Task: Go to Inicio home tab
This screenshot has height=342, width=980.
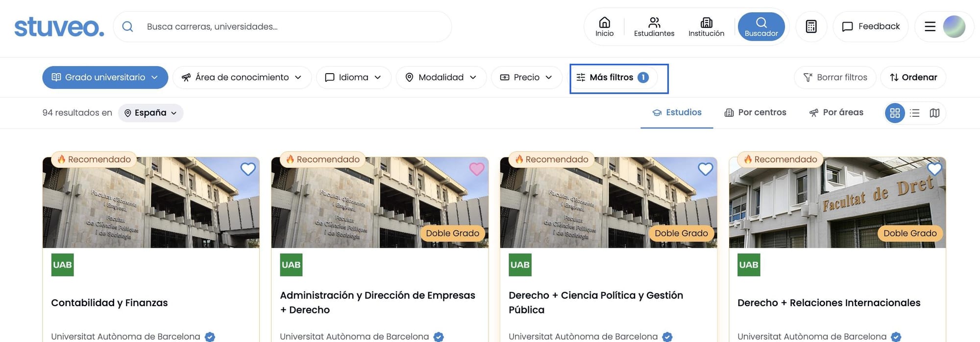Action: coord(604,26)
